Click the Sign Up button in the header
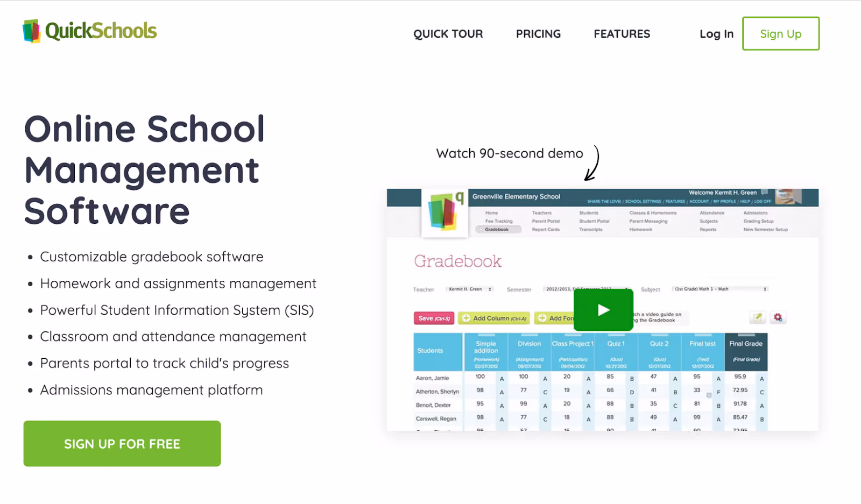 pyautogui.click(x=780, y=34)
